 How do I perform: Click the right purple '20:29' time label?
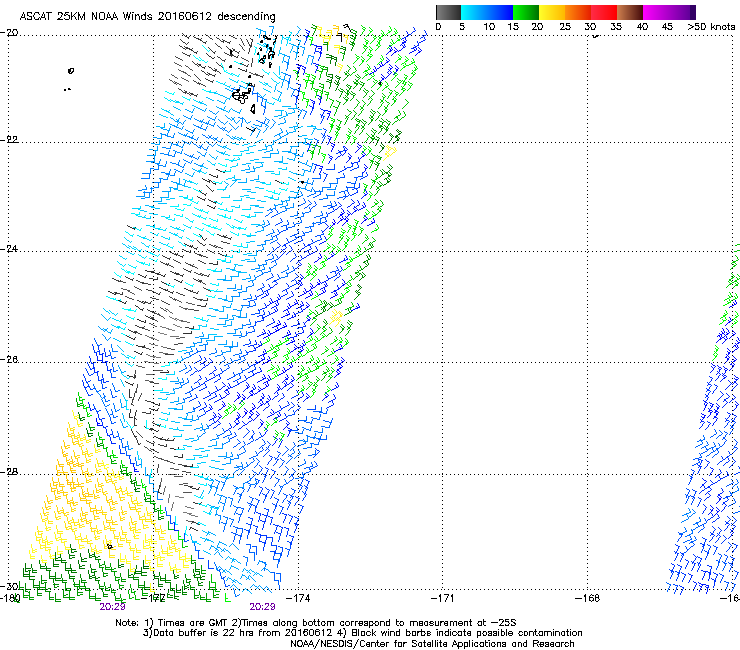(262, 607)
